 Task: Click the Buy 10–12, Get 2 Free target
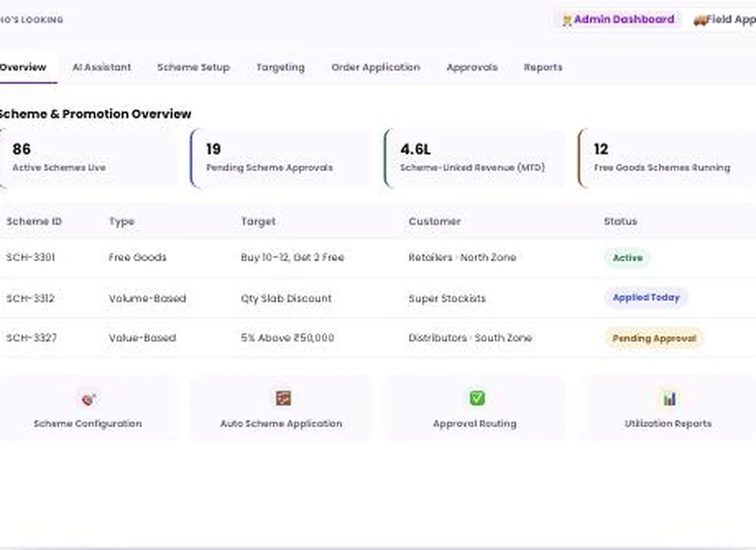click(x=293, y=258)
